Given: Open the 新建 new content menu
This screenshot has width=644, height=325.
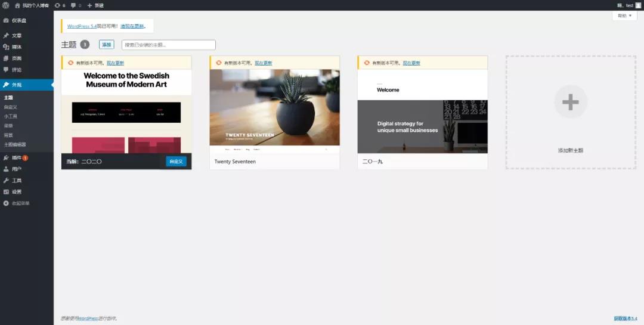Looking at the screenshot, I should tap(95, 5).
